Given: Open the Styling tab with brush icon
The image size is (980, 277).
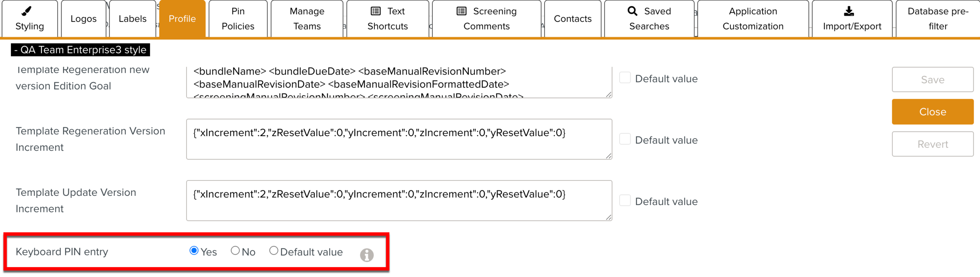Looking at the screenshot, I should [30, 18].
